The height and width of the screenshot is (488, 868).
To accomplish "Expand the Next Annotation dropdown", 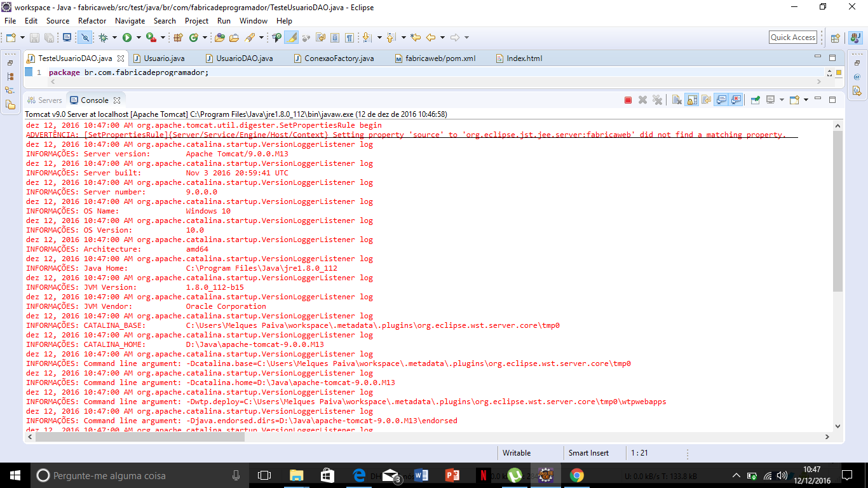I will (379, 37).
